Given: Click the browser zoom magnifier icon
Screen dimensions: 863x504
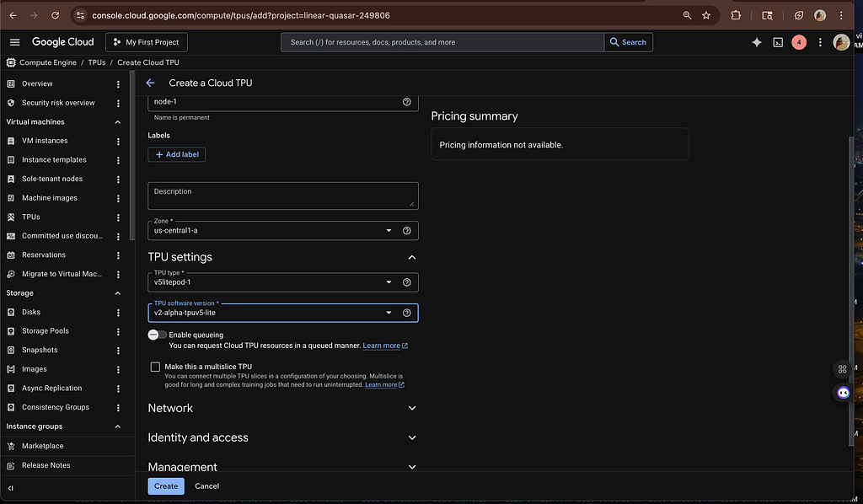Looking at the screenshot, I should (687, 15).
